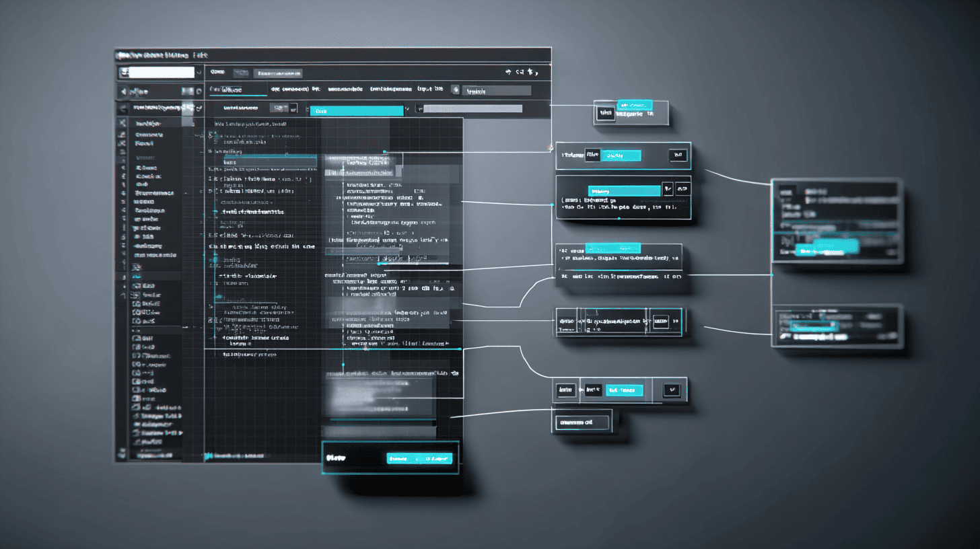Toggle the small checkbox left of the gray input bar
The width and height of the screenshot is (980, 549).
click(x=421, y=108)
